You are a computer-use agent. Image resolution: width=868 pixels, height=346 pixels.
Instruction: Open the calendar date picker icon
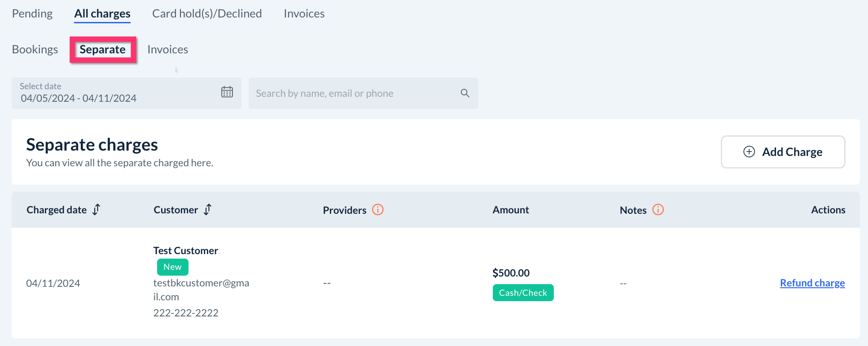pos(227,92)
